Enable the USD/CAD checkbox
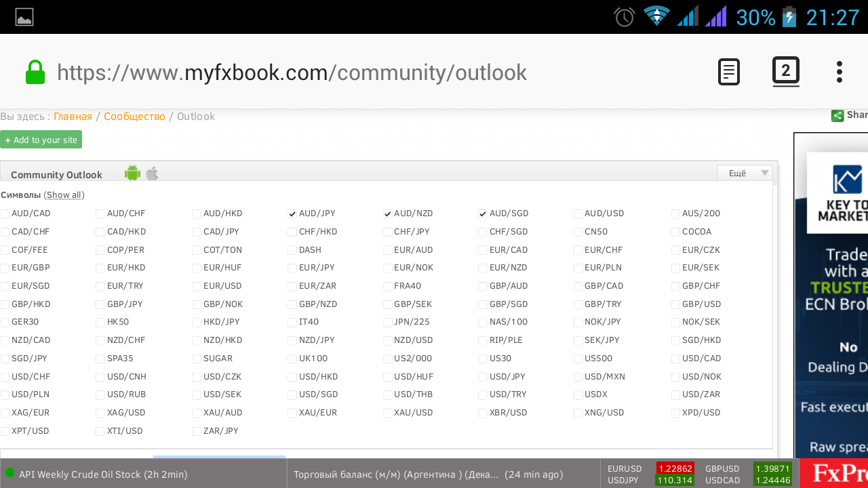The width and height of the screenshot is (868, 488). (675, 359)
